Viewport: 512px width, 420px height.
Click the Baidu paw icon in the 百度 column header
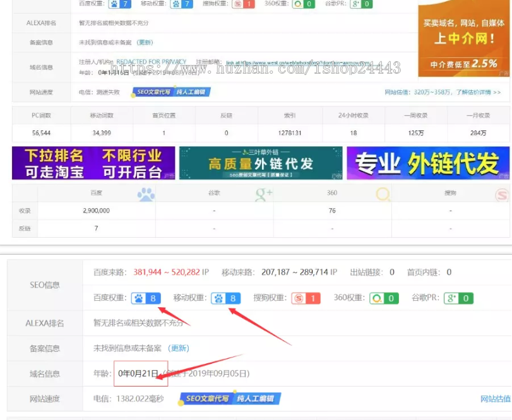[x=146, y=194]
